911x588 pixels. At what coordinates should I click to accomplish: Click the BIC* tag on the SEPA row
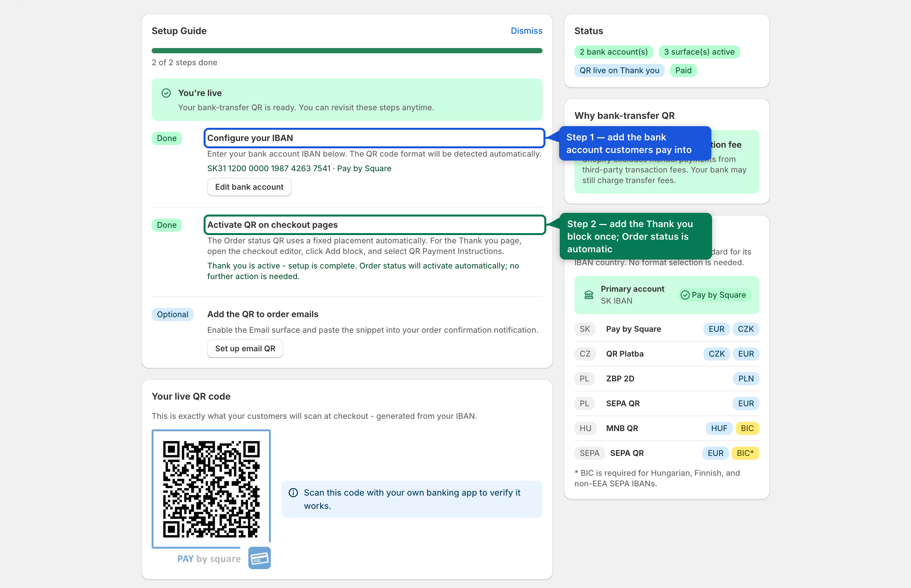click(745, 453)
